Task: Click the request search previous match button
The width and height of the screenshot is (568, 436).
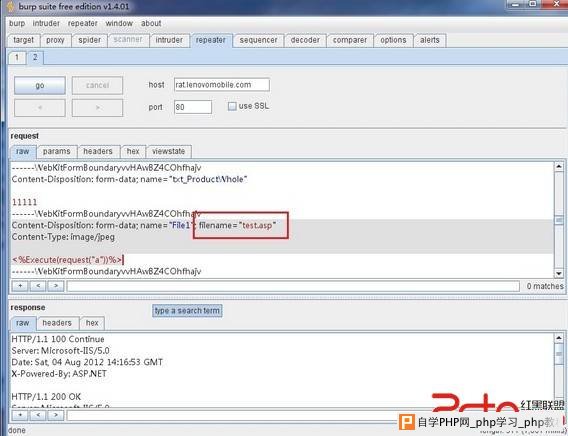Action: (x=38, y=286)
